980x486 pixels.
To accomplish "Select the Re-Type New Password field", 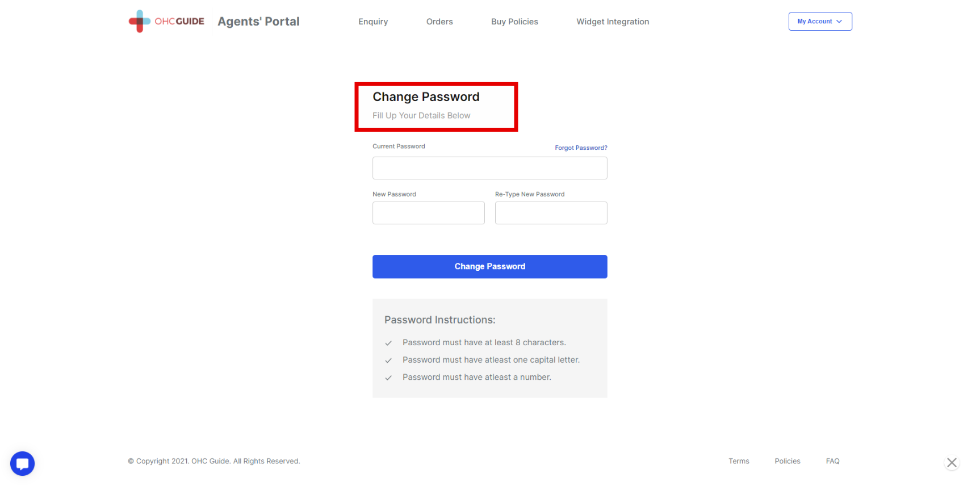I will tap(551, 213).
